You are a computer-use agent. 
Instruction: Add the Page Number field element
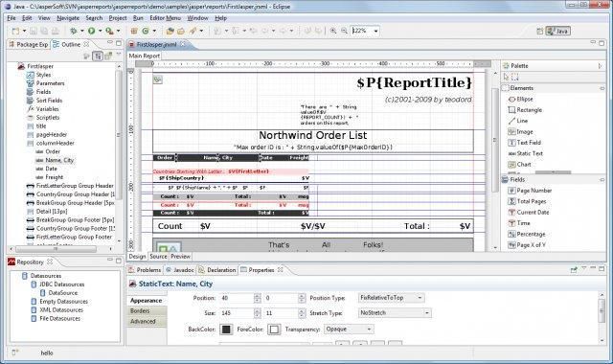click(x=530, y=191)
